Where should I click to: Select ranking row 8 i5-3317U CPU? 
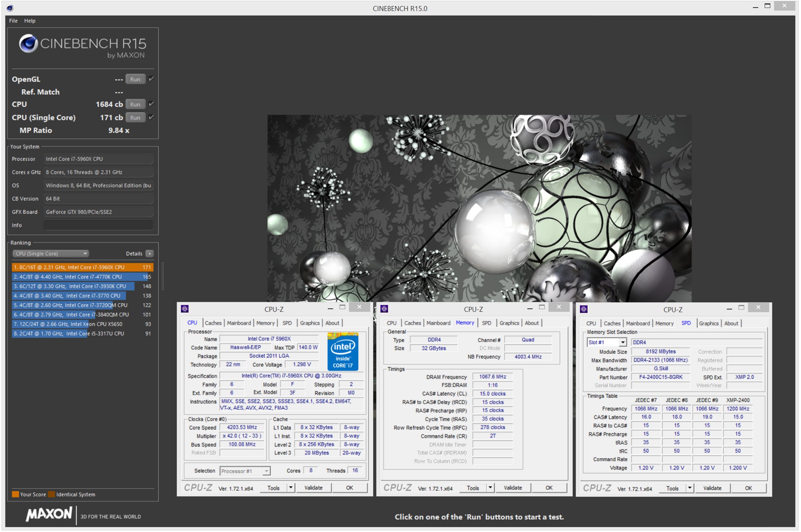tap(82, 333)
